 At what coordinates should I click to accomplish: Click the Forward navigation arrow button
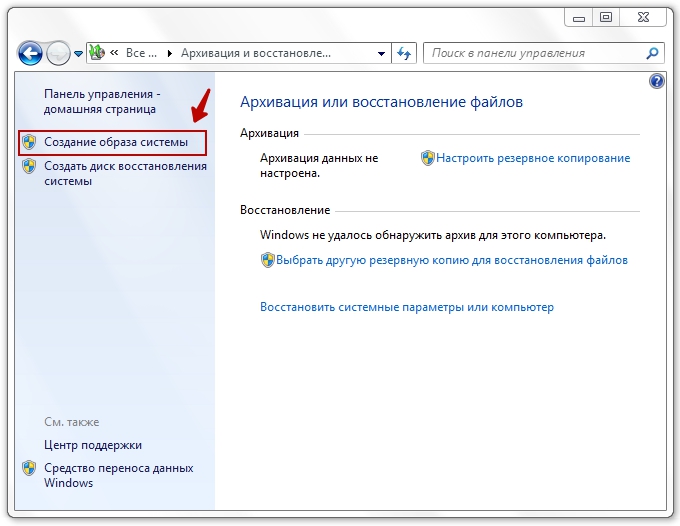click(x=58, y=53)
